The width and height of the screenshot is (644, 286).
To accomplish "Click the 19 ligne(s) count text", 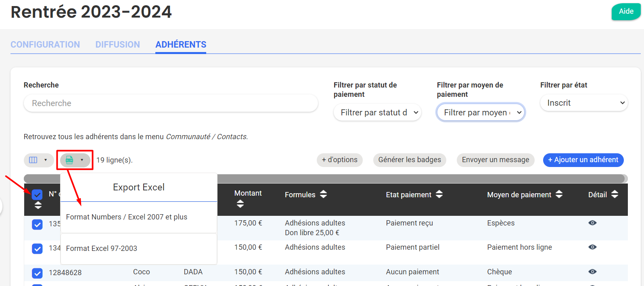I will click(x=114, y=160).
